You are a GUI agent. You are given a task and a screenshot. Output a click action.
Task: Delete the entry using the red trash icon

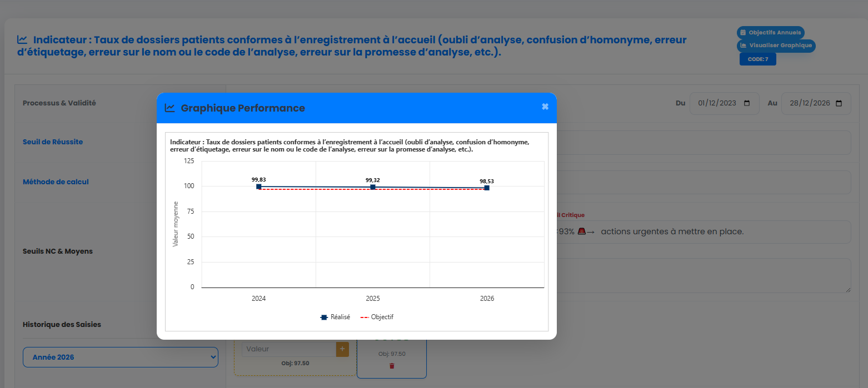click(392, 366)
